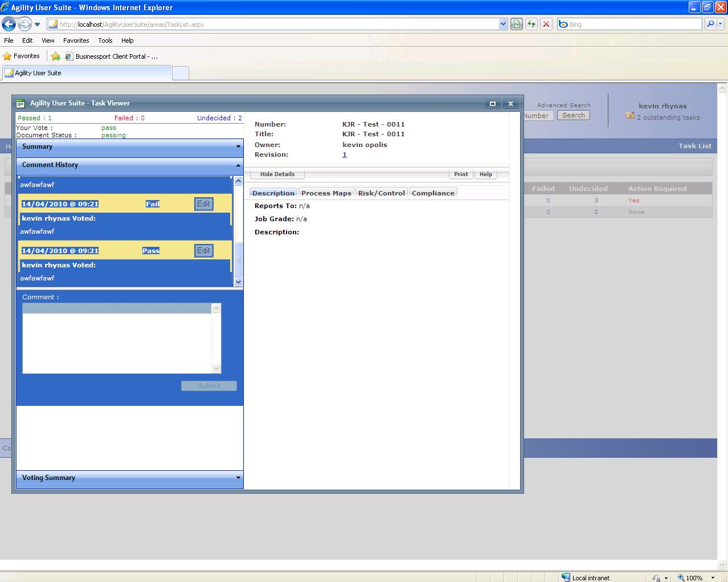
Task: Click the 'Failed : 0' vote count
Action: click(129, 118)
